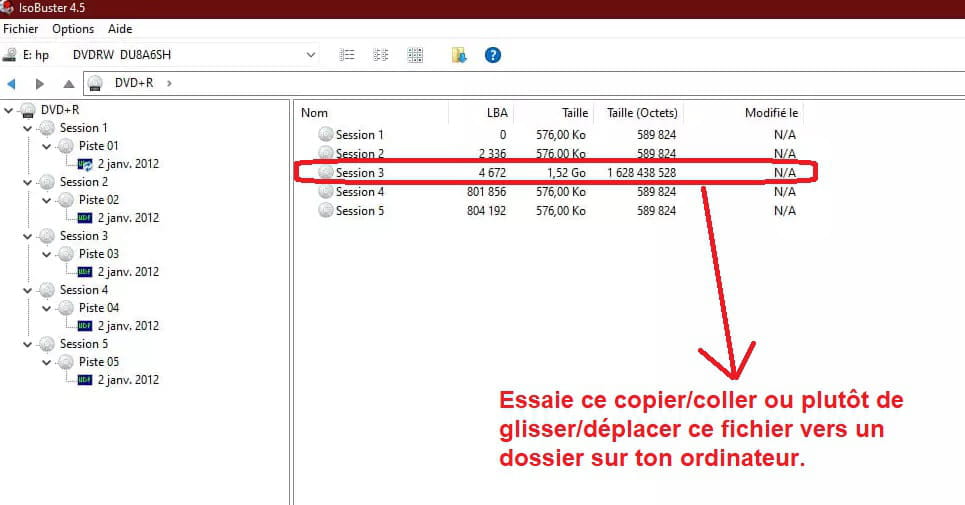Collapse Piste 02 in the tree
Image resolution: width=965 pixels, height=505 pixels.
pyautogui.click(x=47, y=201)
